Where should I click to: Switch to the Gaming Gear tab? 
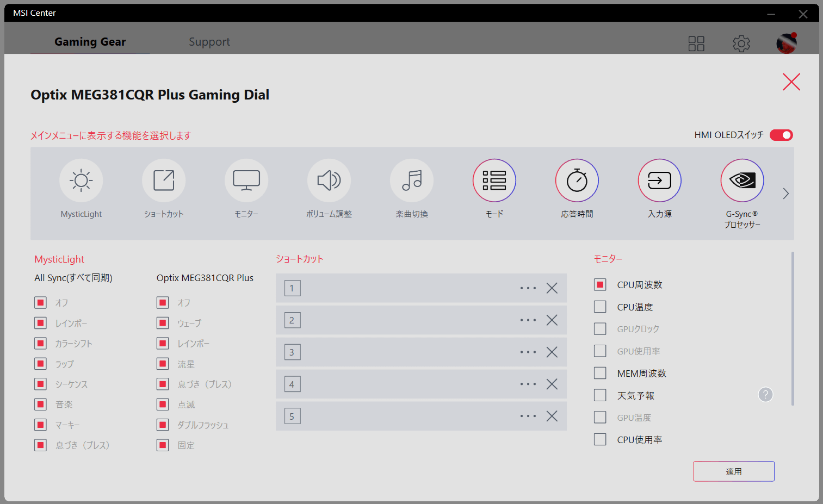tap(90, 42)
